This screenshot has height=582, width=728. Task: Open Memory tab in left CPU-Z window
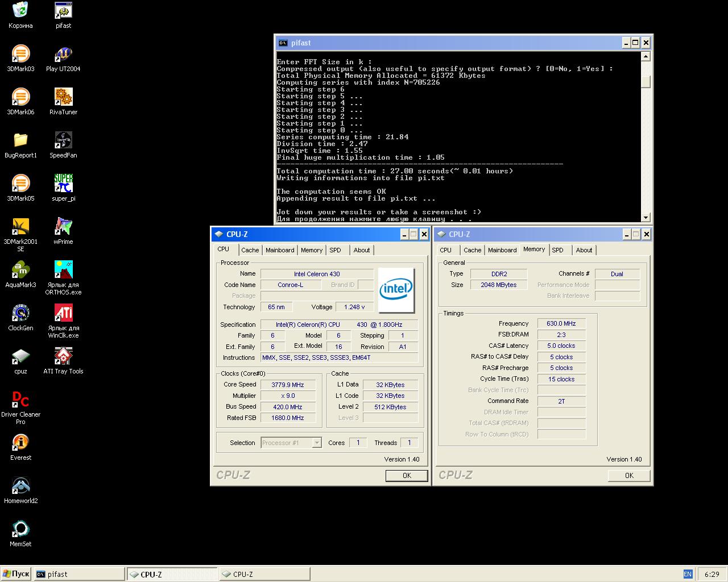[312, 250]
